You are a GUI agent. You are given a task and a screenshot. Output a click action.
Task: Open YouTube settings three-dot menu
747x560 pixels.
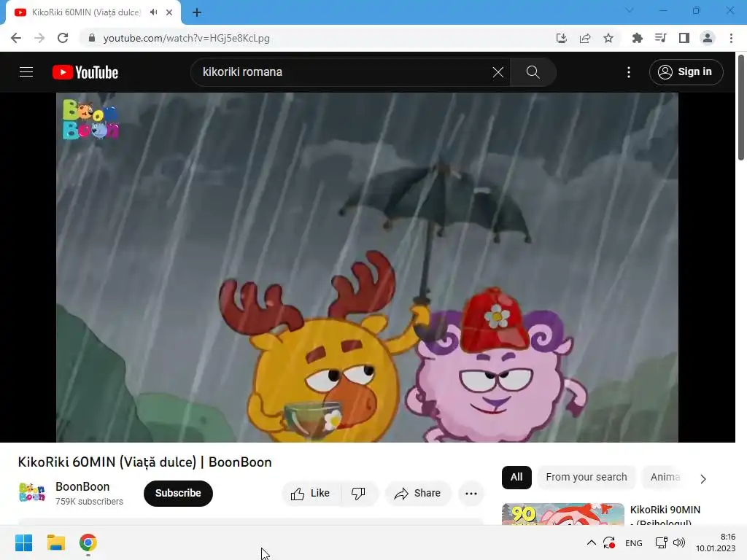click(x=629, y=72)
